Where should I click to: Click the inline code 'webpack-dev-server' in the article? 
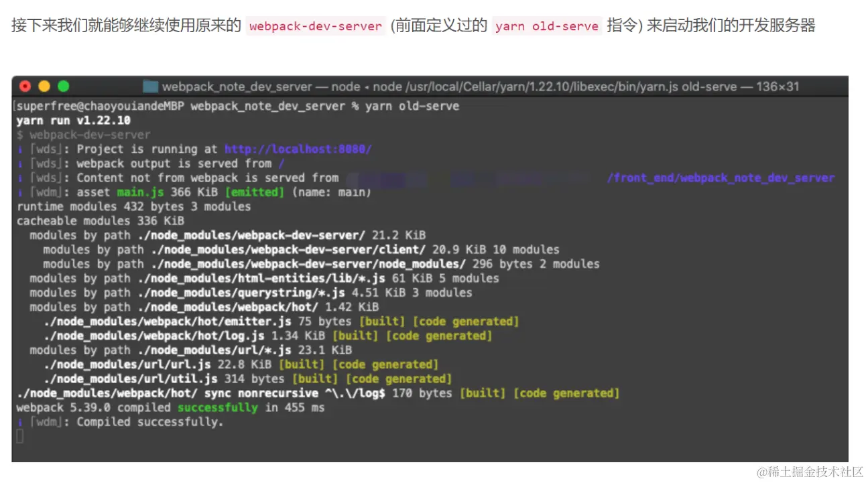[x=316, y=26]
